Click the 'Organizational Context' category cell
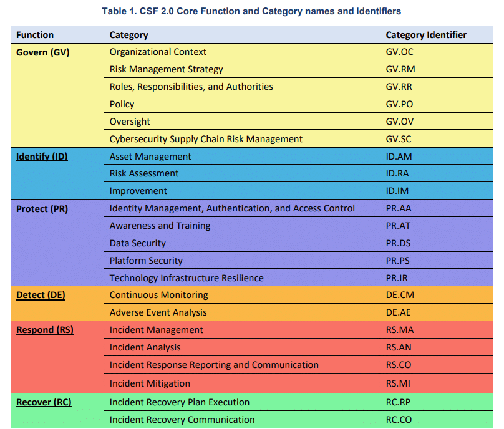Screen dimensions: 504x429 242,52
